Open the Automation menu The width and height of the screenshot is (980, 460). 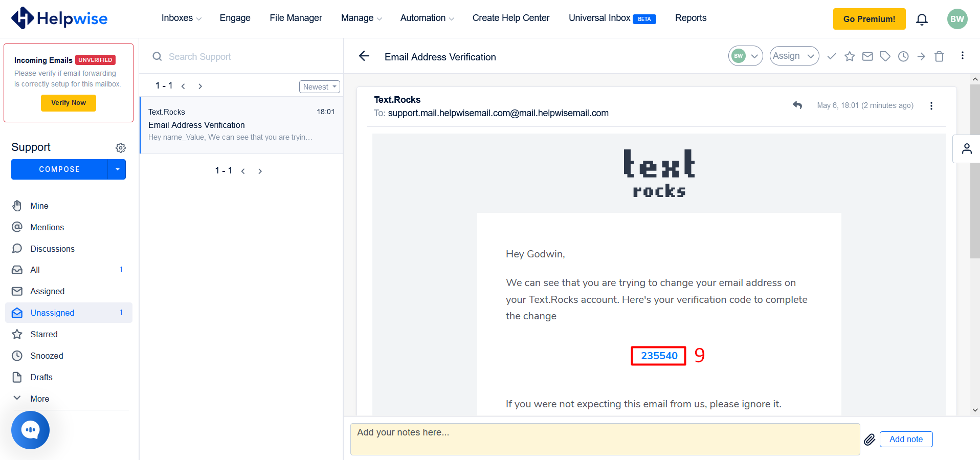point(427,18)
